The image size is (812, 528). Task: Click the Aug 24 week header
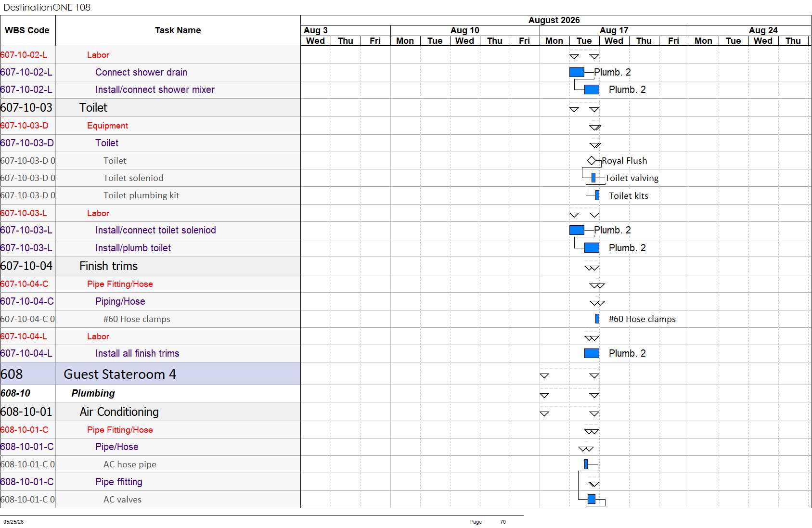click(750, 30)
